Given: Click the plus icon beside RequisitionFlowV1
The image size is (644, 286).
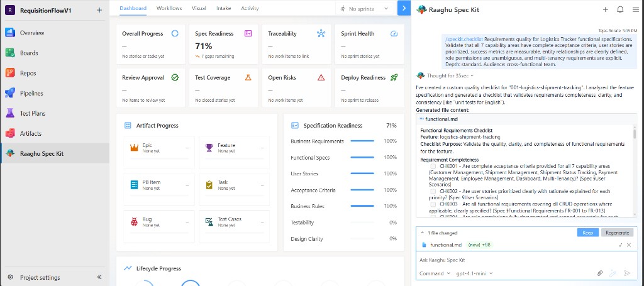Looking at the screenshot, I should click(99, 10).
